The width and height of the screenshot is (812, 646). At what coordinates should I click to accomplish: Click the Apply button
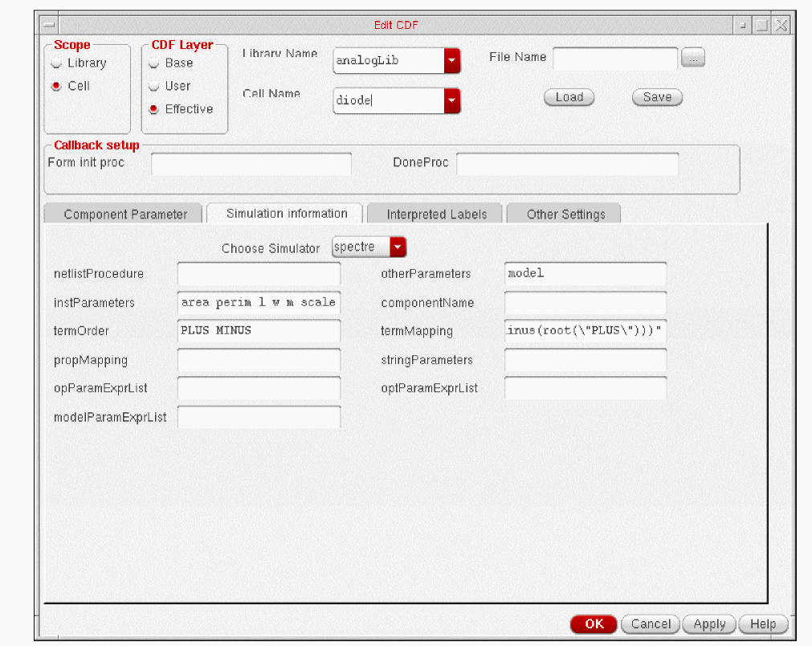pos(709,624)
